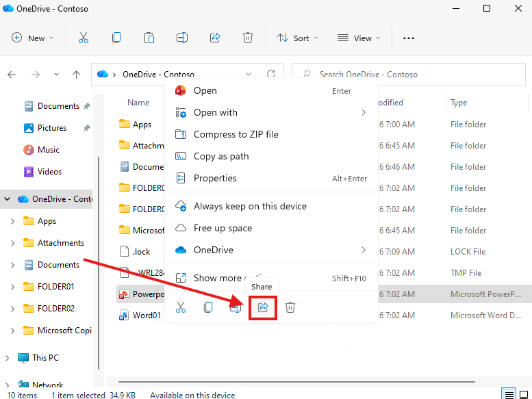Select the Music item in the navigation pane

pyautogui.click(x=48, y=149)
